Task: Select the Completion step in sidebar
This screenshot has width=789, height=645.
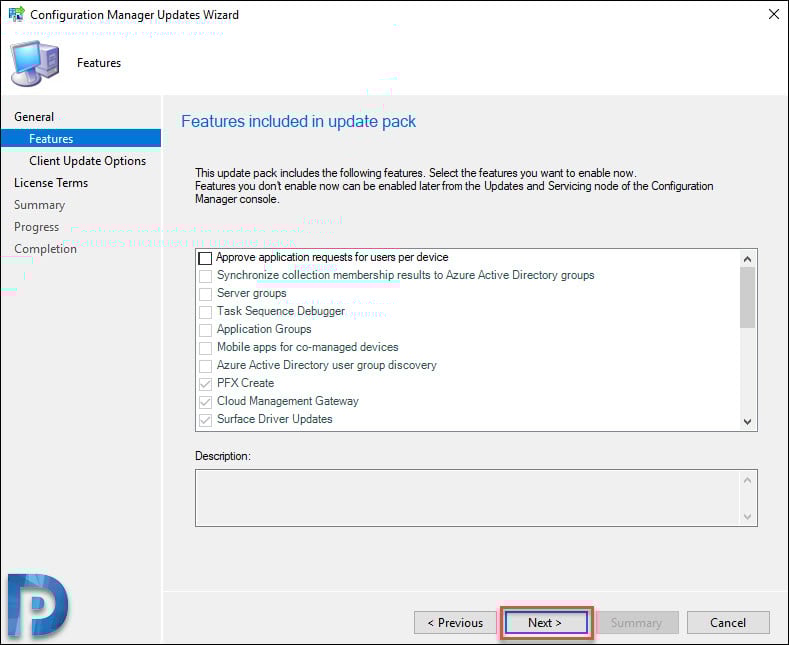Action: tap(45, 249)
